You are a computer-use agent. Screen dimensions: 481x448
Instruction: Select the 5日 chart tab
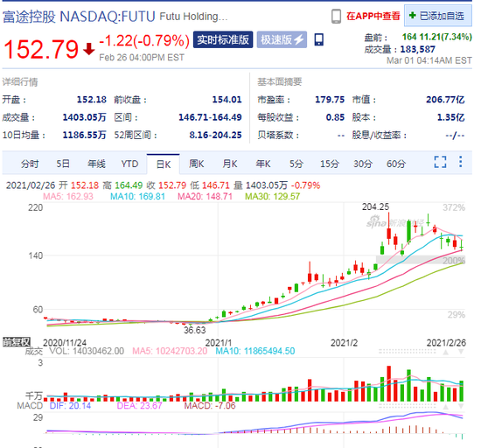coord(63,164)
